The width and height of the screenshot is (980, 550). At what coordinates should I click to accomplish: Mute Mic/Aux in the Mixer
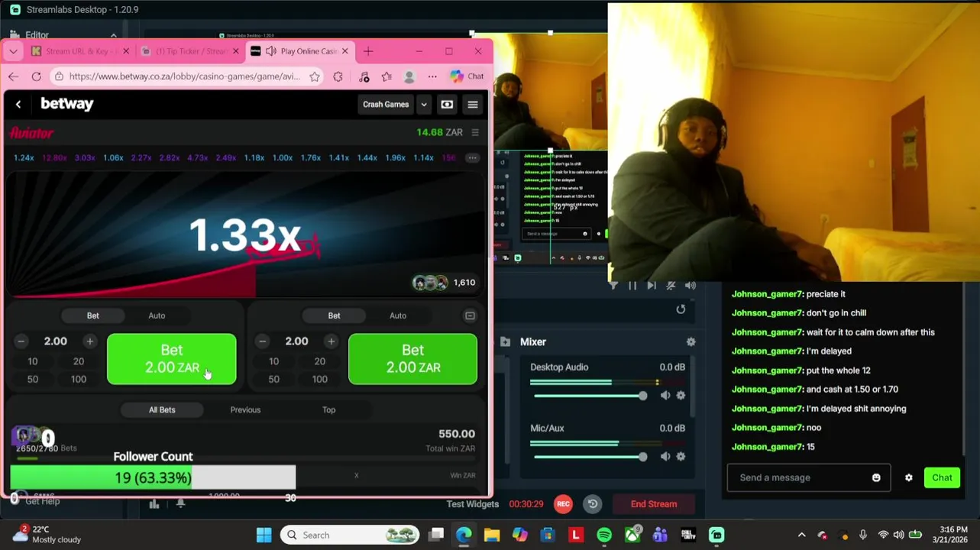point(665,457)
